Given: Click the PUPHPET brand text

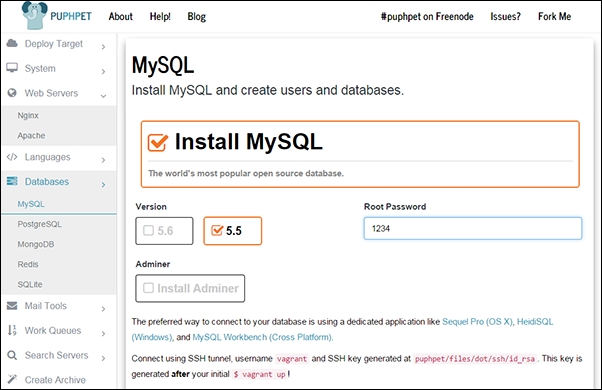Looking at the screenshot, I should coord(71,17).
